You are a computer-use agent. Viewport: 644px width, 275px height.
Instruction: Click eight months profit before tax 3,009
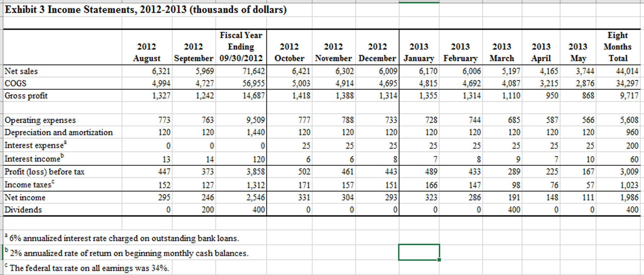[x=630, y=172]
